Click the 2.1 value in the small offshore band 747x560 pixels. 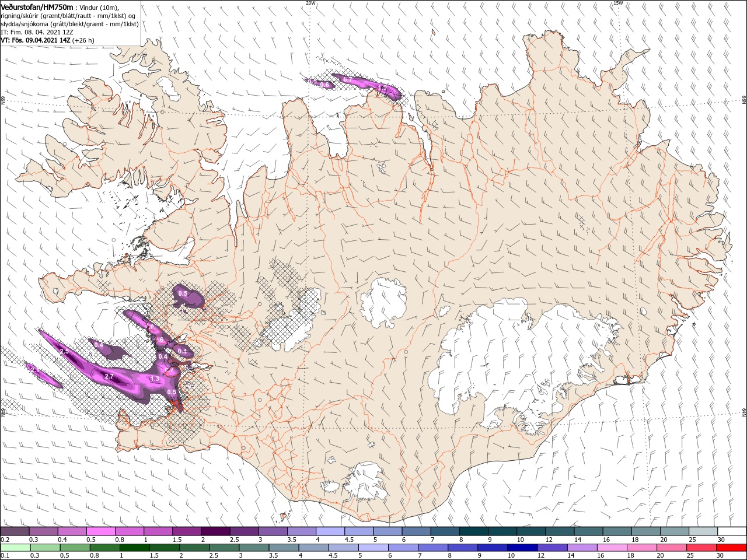click(34, 370)
